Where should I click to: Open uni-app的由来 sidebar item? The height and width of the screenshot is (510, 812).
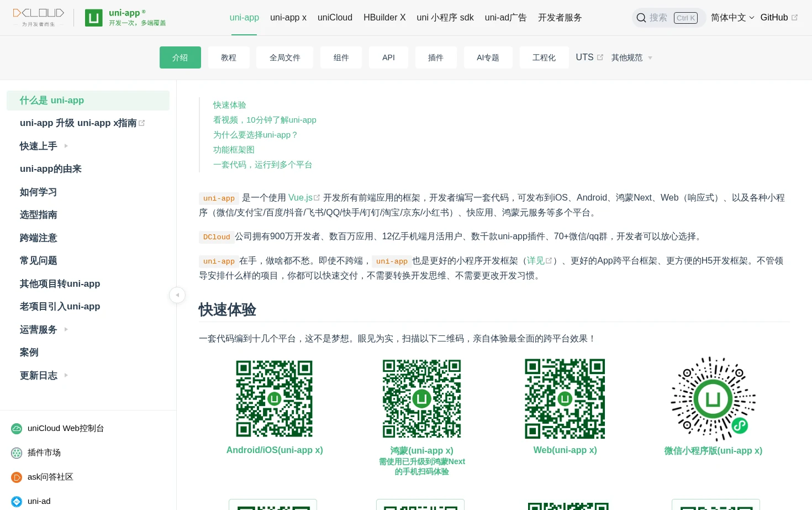(x=51, y=169)
